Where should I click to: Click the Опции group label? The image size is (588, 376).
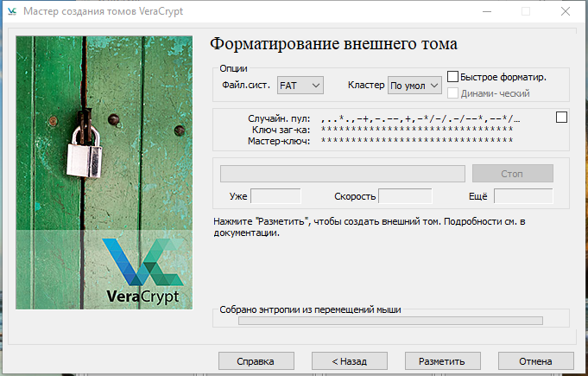(233, 68)
